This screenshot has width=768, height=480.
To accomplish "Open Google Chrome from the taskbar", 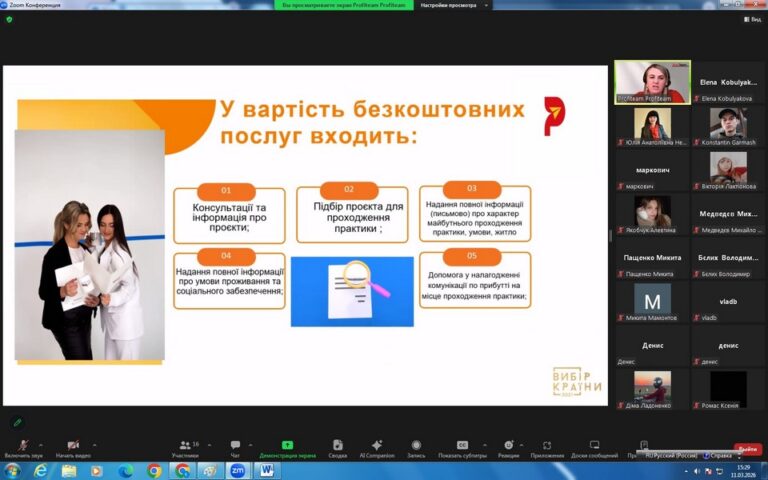I will [154, 470].
